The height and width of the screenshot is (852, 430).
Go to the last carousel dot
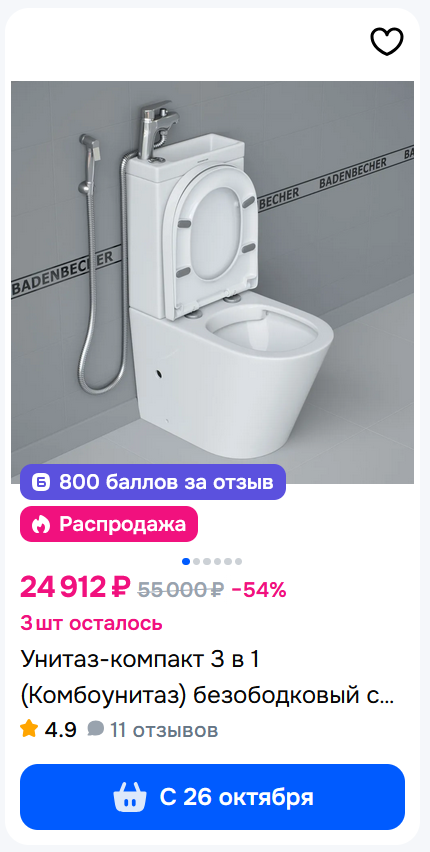pyautogui.click(x=238, y=561)
